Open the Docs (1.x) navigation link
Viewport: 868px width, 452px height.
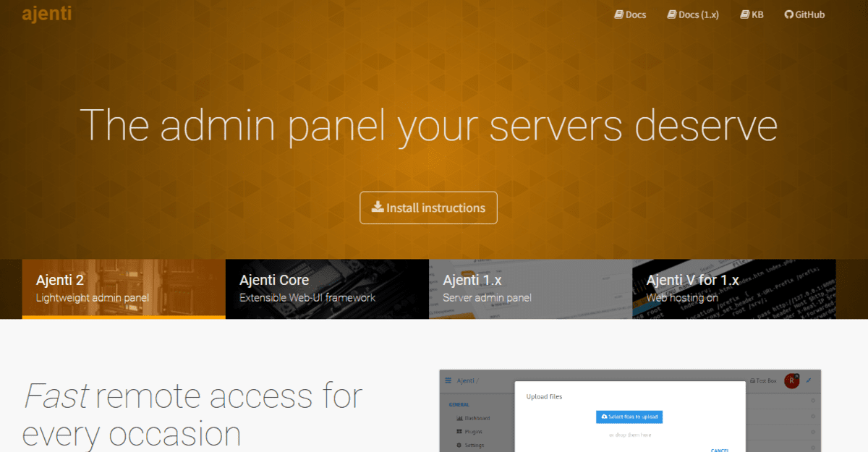[693, 14]
